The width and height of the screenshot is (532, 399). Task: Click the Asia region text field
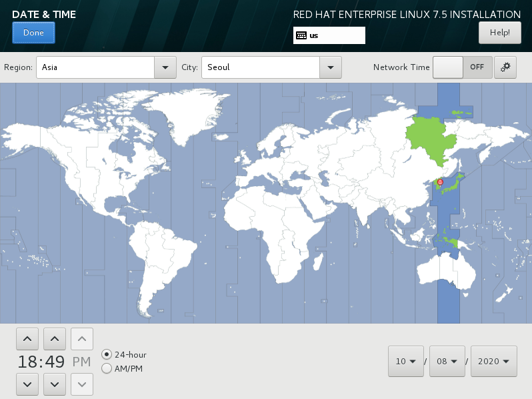pos(95,67)
